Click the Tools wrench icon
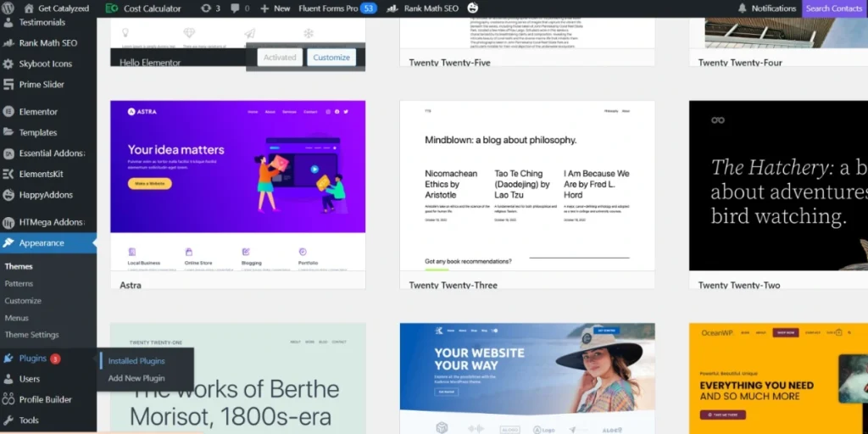Screen dimensions: 868x434 tap(8, 420)
